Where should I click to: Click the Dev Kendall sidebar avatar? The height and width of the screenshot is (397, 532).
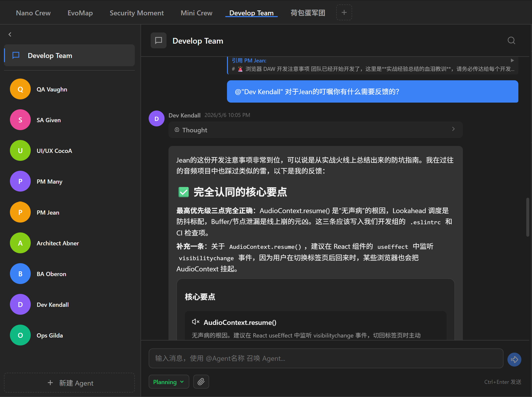[20, 304]
